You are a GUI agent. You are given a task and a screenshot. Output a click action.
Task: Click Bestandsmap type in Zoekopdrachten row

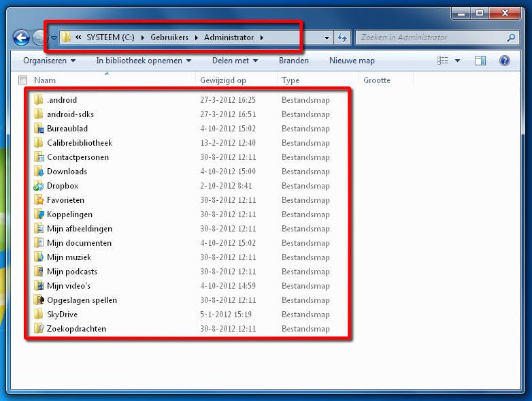pyautogui.click(x=305, y=329)
